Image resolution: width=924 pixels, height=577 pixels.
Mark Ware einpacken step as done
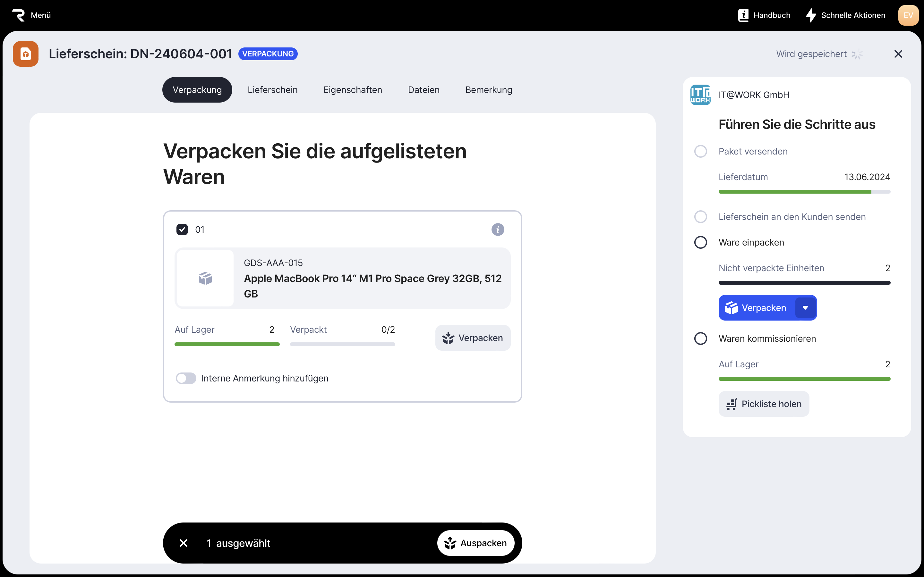click(x=700, y=242)
